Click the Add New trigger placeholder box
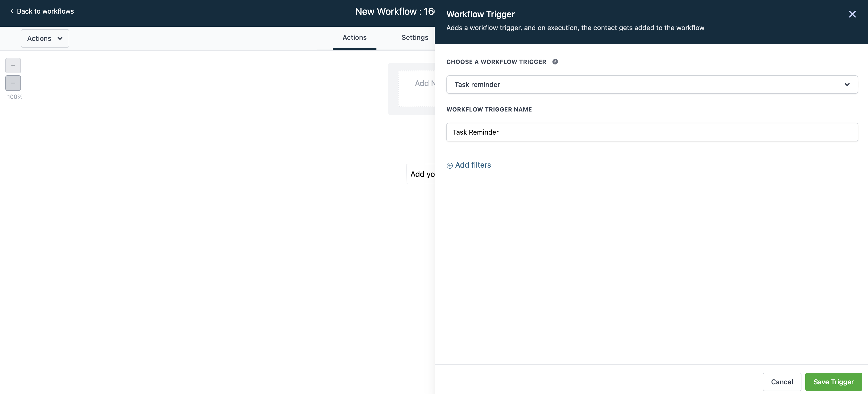This screenshot has height=394, width=868. pyautogui.click(x=418, y=89)
